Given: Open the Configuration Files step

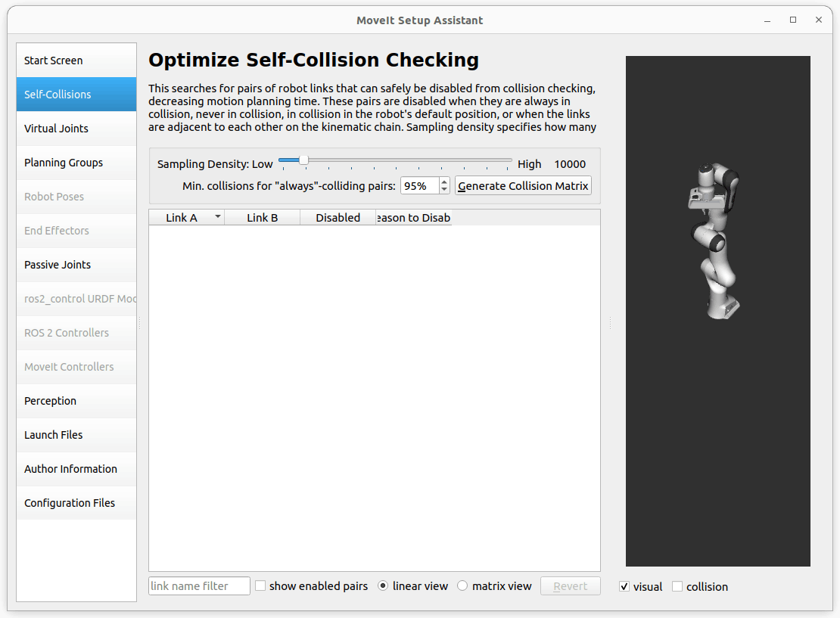Looking at the screenshot, I should pyautogui.click(x=76, y=503).
